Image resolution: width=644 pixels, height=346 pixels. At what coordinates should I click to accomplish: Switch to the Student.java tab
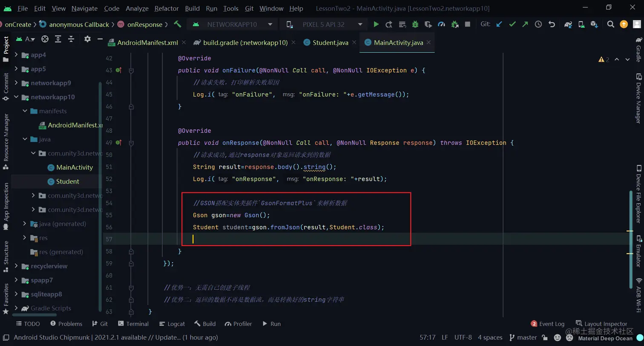coord(330,43)
